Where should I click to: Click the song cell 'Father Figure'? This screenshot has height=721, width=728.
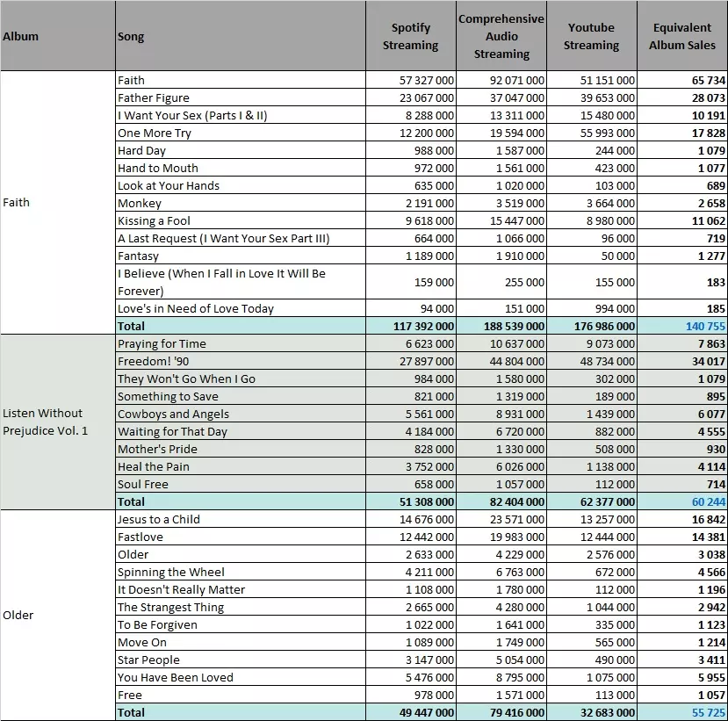241,97
